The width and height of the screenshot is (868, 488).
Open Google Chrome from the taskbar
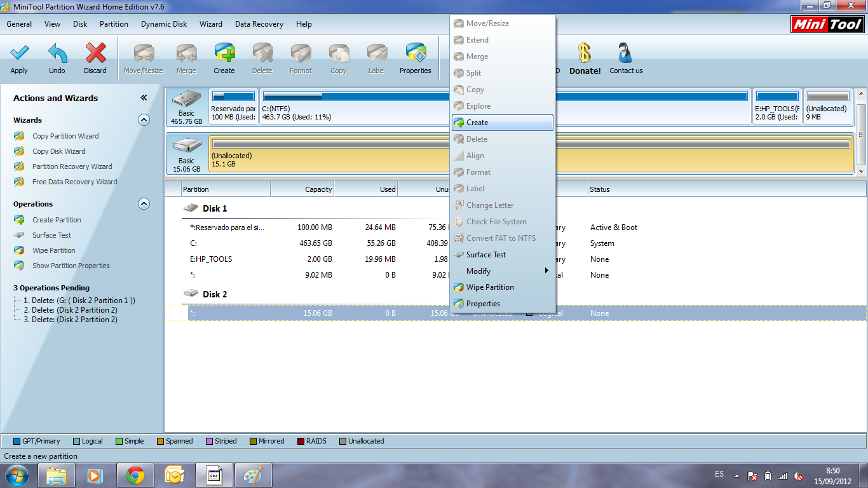135,475
